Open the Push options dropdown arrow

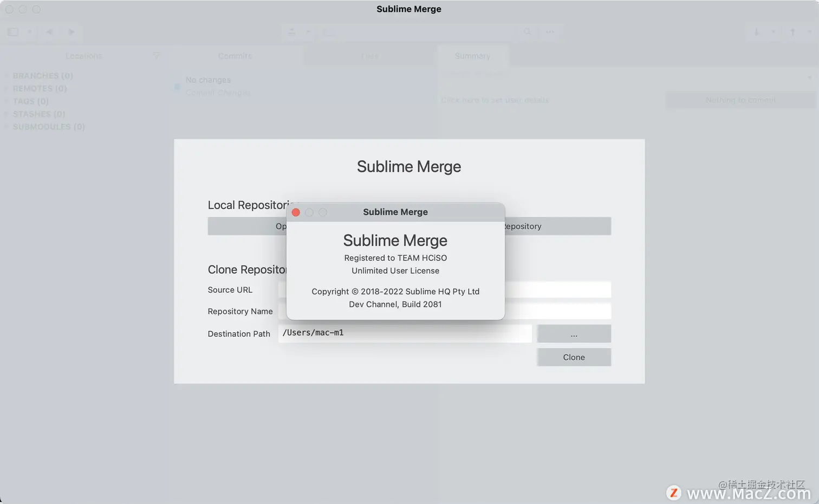810,32
